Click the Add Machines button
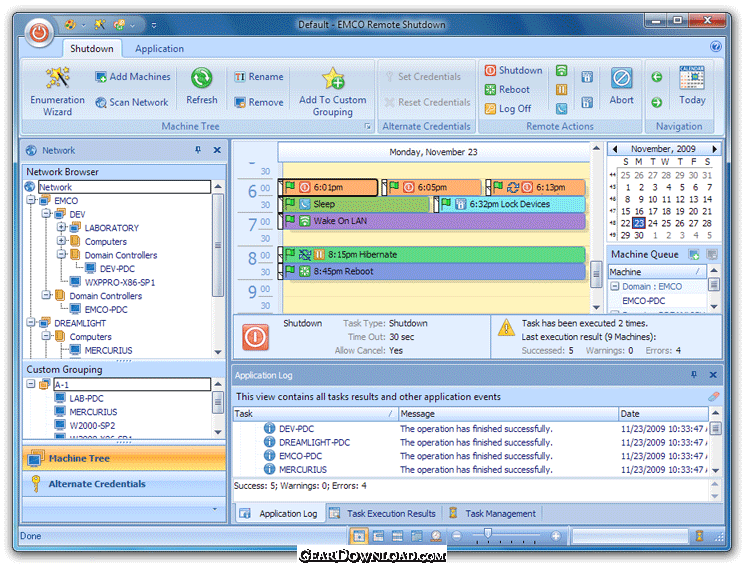 (x=133, y=77)
